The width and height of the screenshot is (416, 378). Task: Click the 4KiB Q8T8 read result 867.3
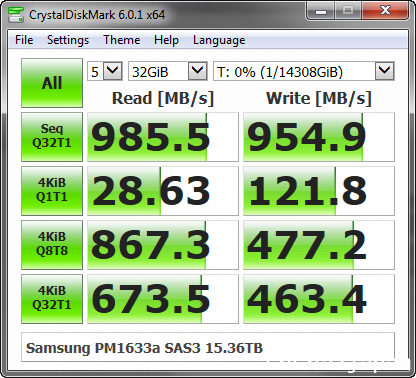(x=163, y=245)
